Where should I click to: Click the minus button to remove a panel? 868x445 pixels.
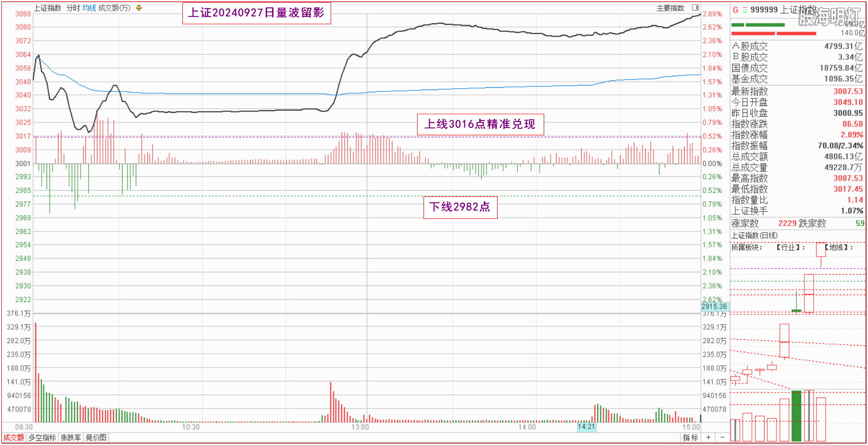coord(723,438)
